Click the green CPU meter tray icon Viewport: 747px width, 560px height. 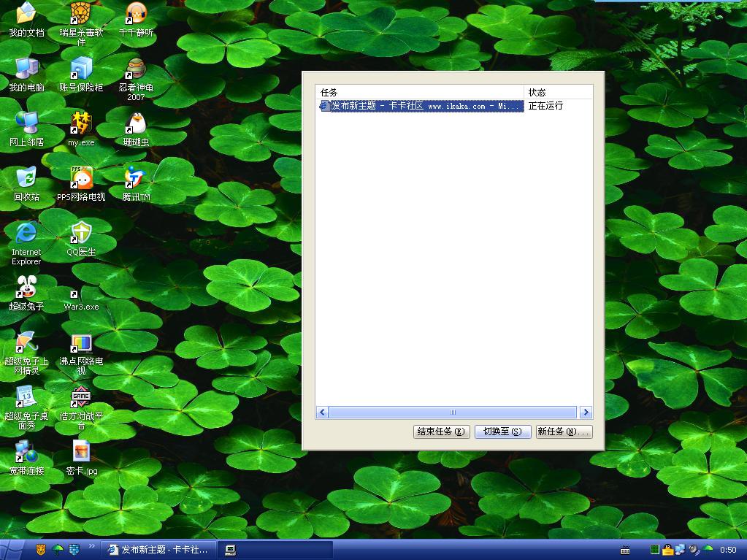tap(655, 550)
